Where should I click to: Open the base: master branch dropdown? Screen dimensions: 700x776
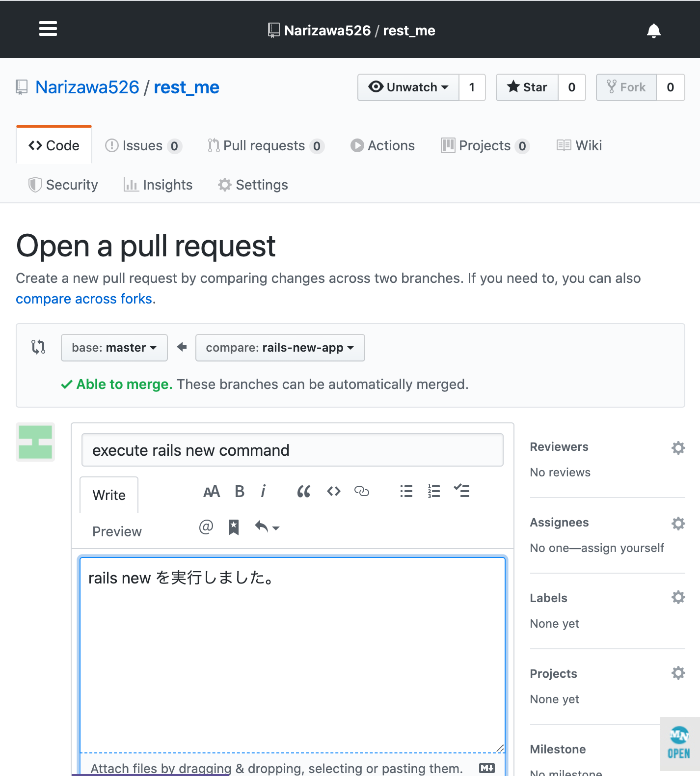pos(114,348)
